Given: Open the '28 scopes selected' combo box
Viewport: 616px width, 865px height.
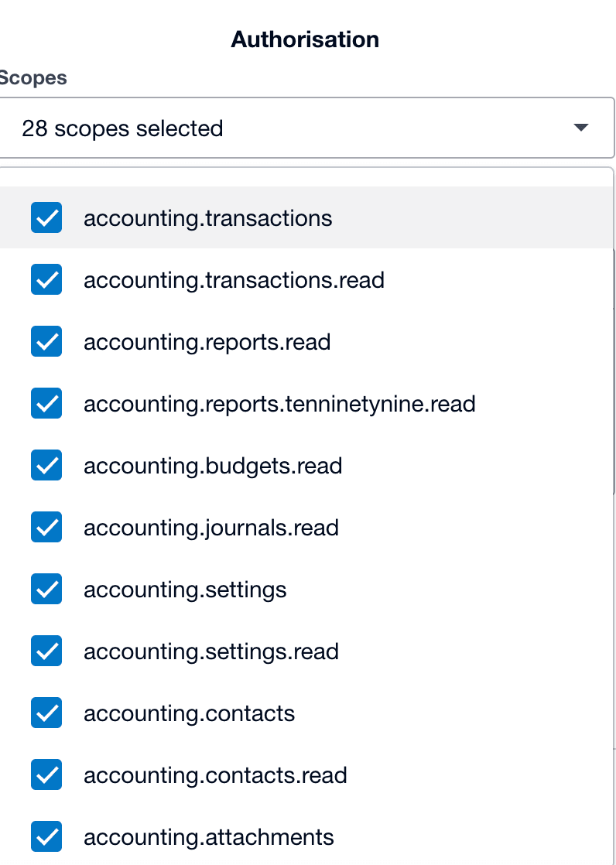Looking at the screenshot, I should coord(294,128).
